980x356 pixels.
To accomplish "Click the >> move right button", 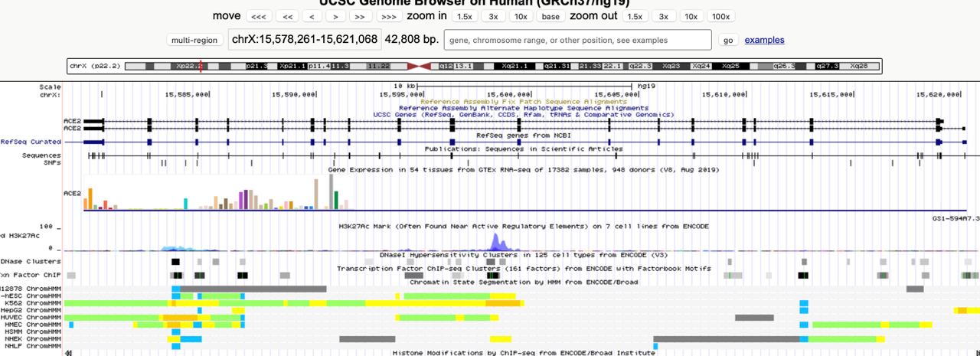I will point(361,16).
